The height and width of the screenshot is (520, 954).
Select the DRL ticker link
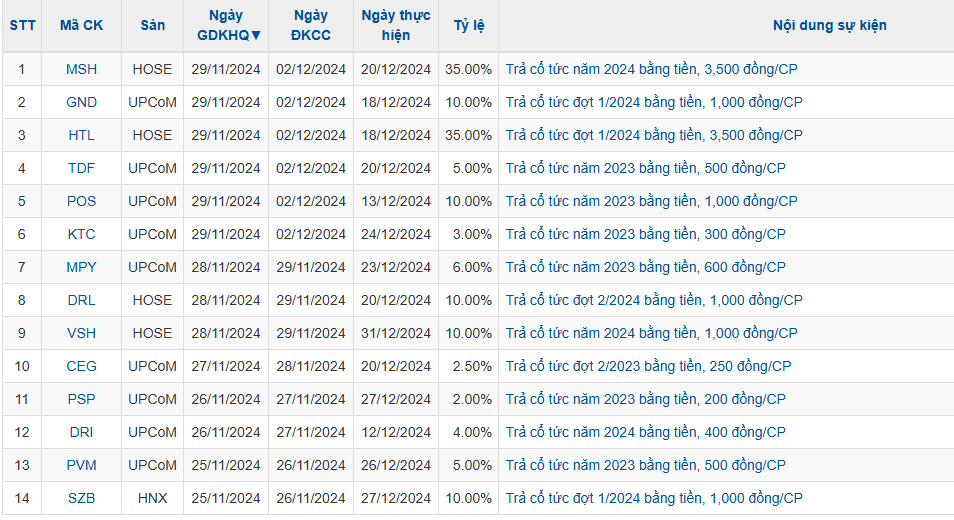point(82,300)
